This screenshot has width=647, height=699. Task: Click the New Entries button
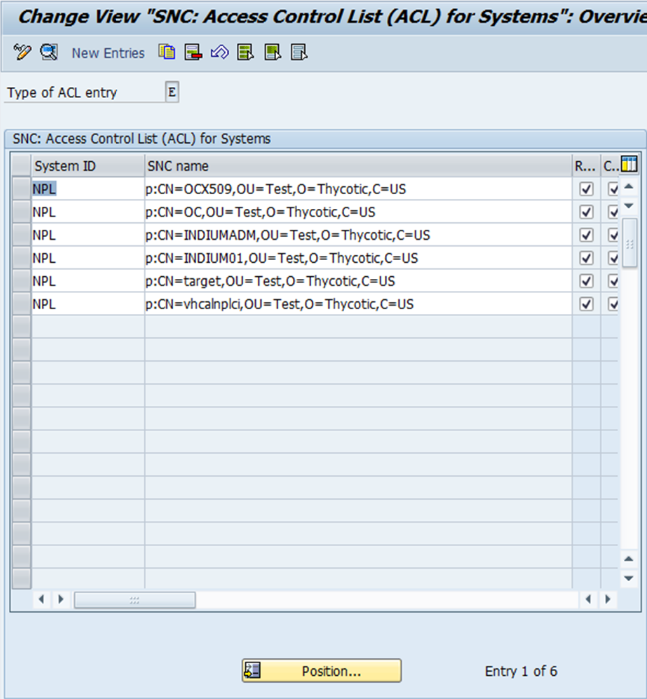click(108, 53)
